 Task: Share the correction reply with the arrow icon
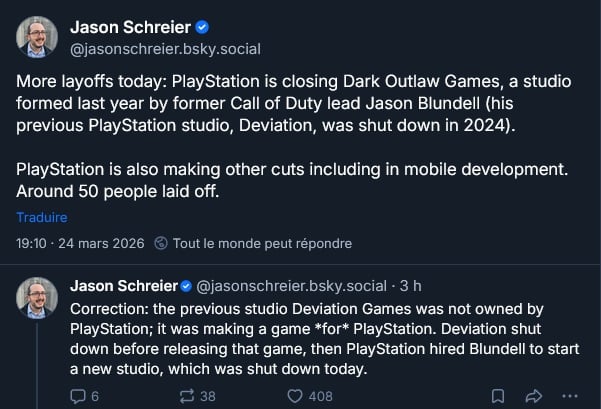click(x=533, y=396)
